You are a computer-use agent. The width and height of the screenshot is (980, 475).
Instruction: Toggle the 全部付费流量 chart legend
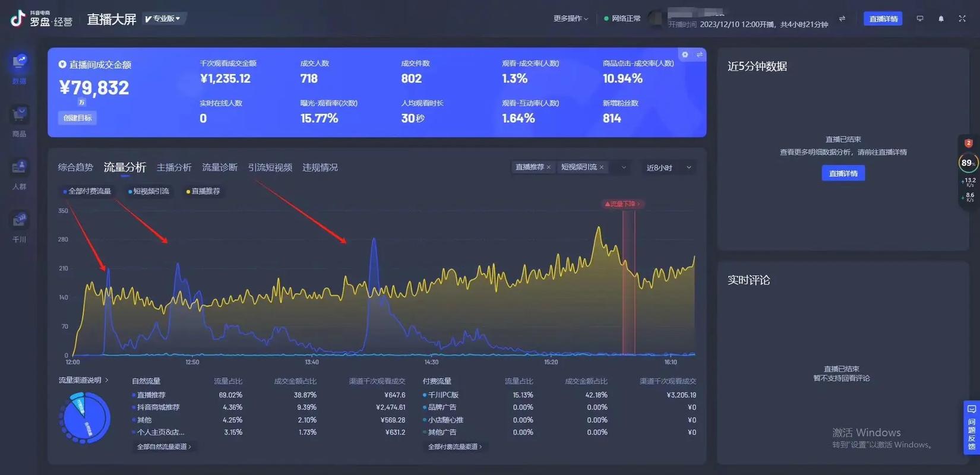pyautogui.click(x=87, y=191)
